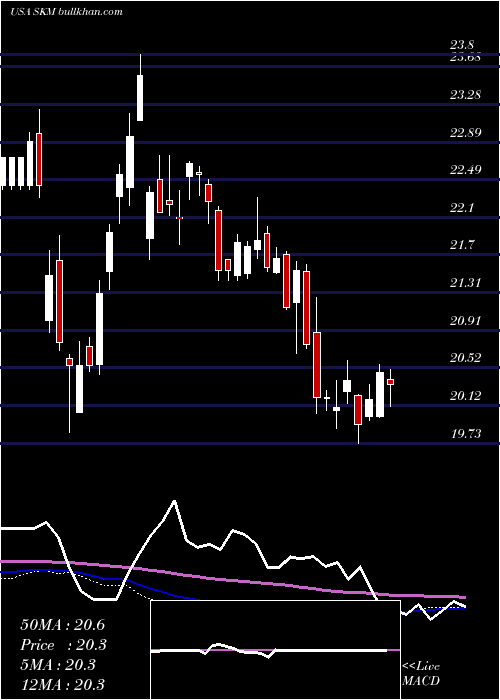Click the 21.7 price axis label

462,245
